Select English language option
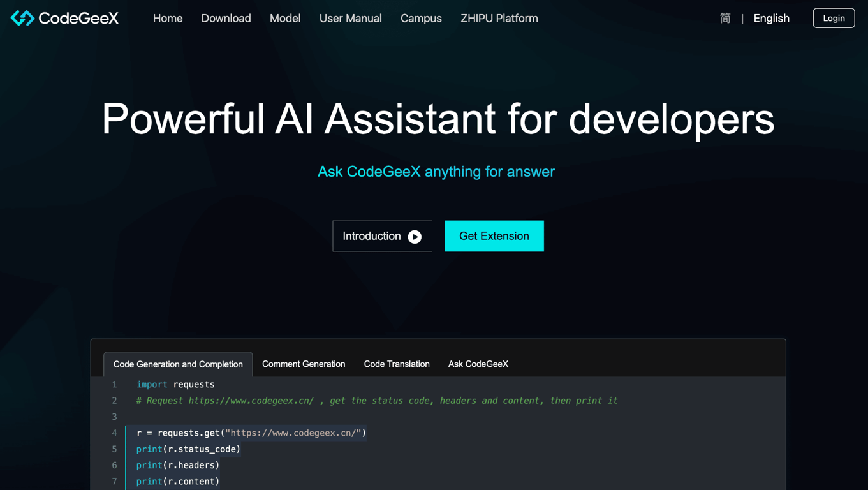868x490 pixels. coord(771,19)
